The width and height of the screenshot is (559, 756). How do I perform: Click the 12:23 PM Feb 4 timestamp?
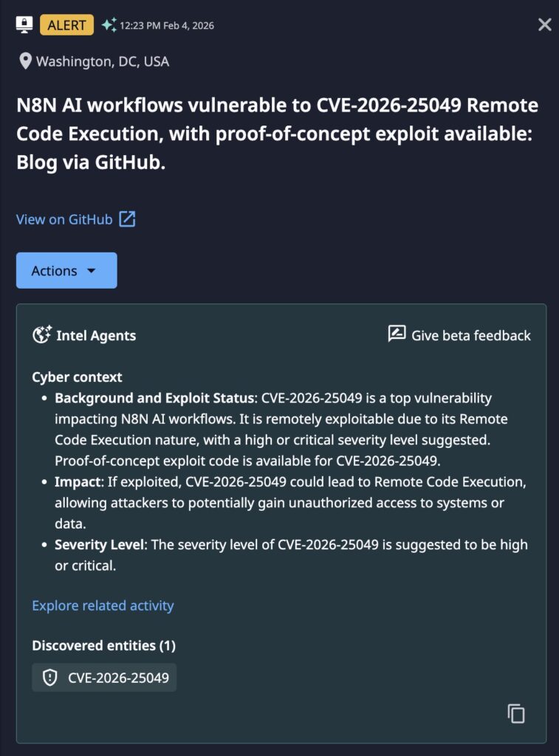tap(165, 24)
